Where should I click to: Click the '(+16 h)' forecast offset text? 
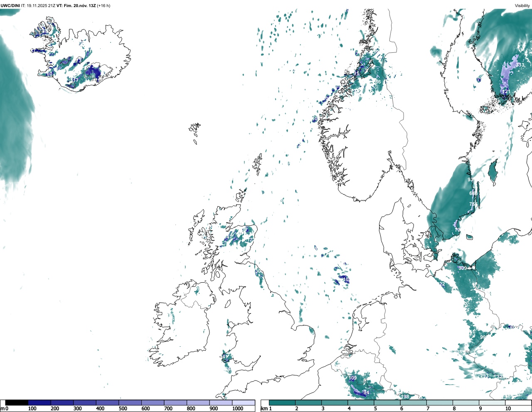(103, 6)
